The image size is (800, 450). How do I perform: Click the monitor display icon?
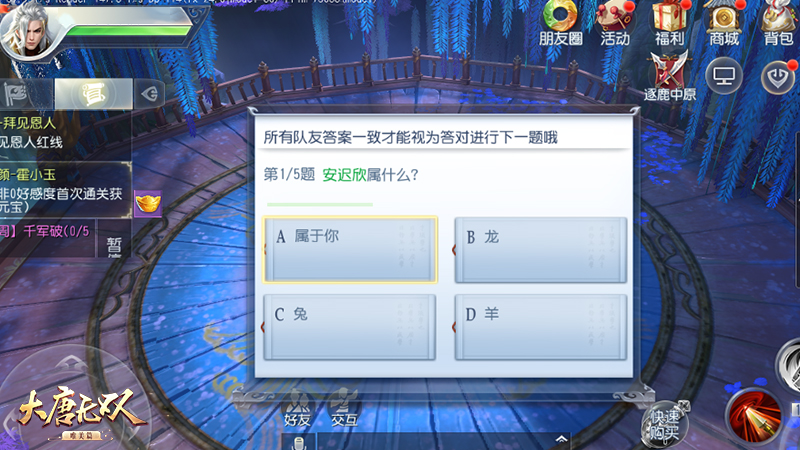[723, 77]
